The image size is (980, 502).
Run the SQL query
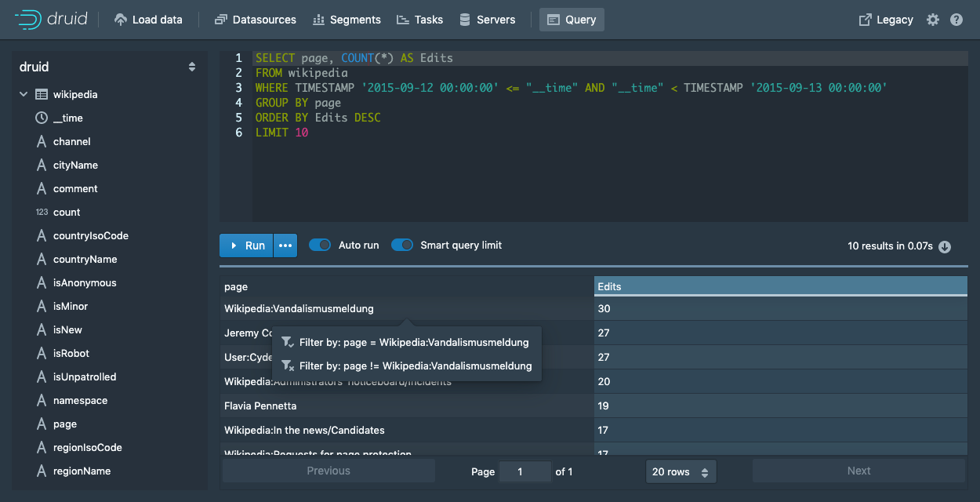[246, 246]
